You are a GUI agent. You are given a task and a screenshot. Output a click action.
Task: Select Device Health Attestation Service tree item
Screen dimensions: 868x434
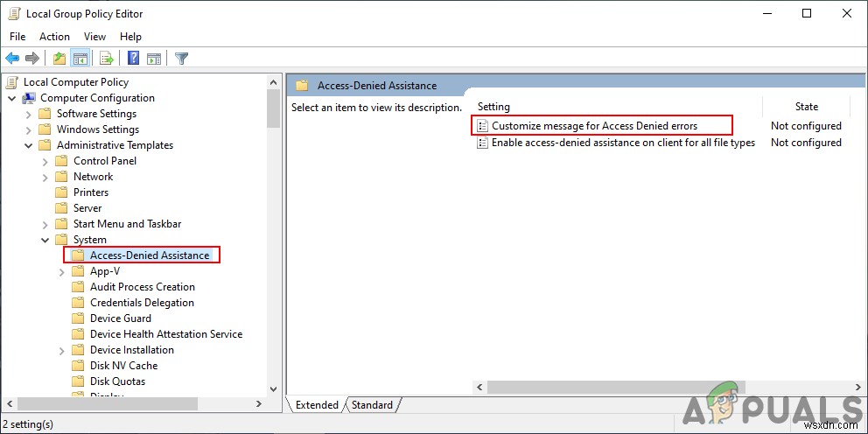pos(166,334)
